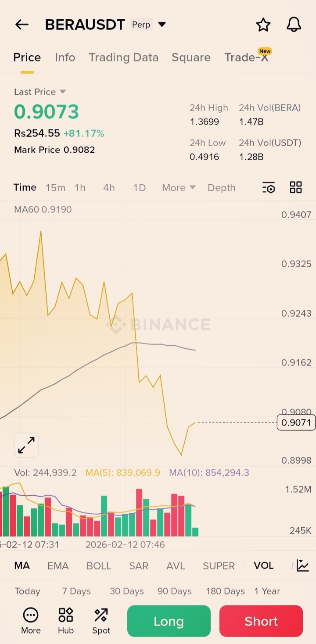The height and width of the screenshot is (644, 316).
Task: Open the four-square grid layout icon
Action: (x=296, y=188)
